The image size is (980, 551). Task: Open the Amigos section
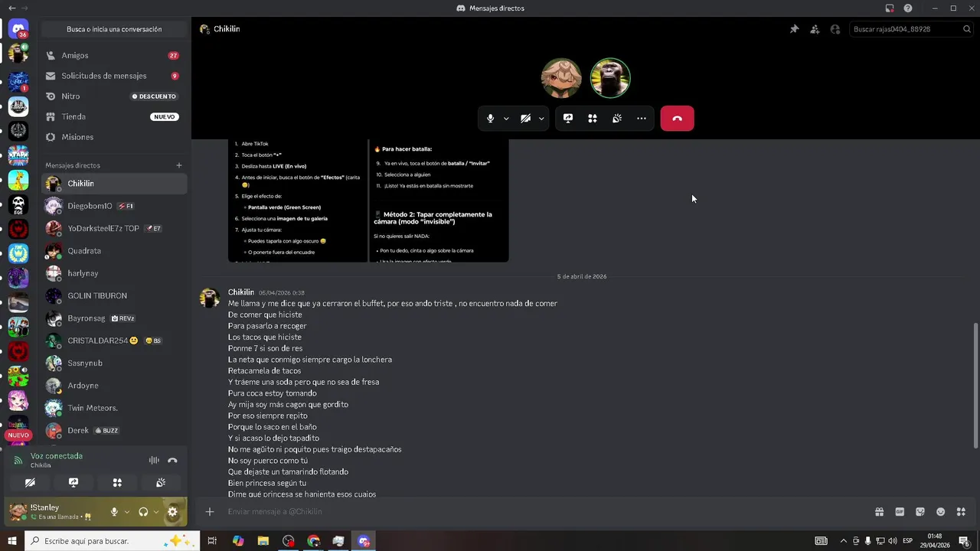114,56
